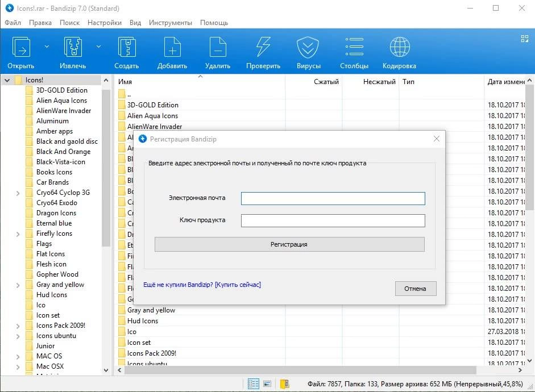Click the Отмена button
Viewport: 535px width, 392px height.
pos(416,289)
